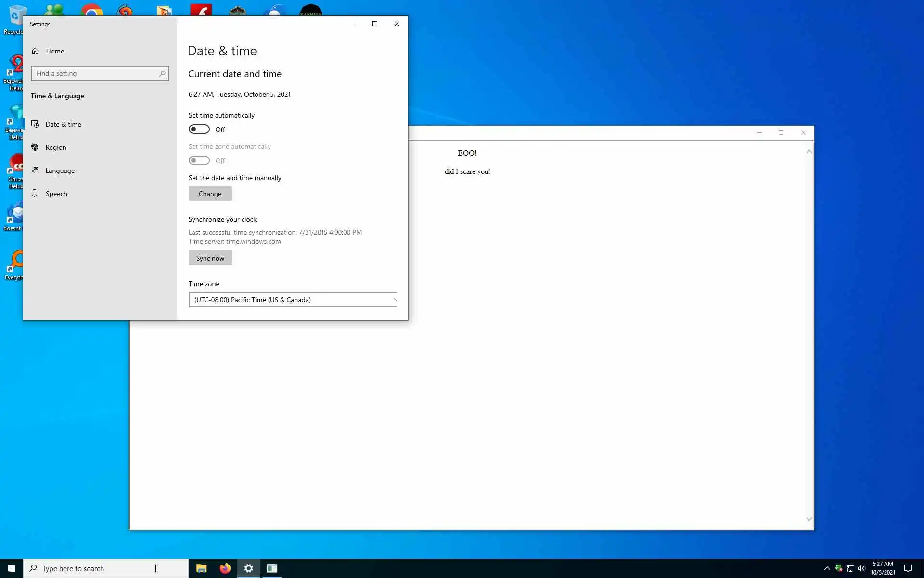Toggle Set time zone automatically switch

point(199,160)
